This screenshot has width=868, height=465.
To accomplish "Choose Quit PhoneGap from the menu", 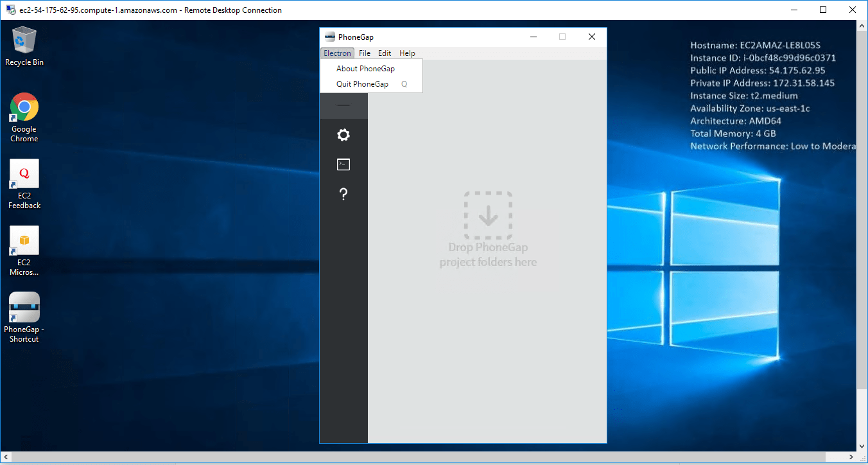I will pos(362,84).
